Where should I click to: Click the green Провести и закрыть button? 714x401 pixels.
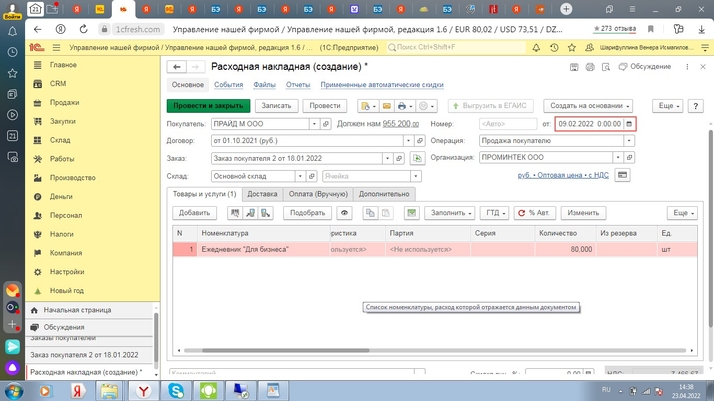(x=208, y=106)
